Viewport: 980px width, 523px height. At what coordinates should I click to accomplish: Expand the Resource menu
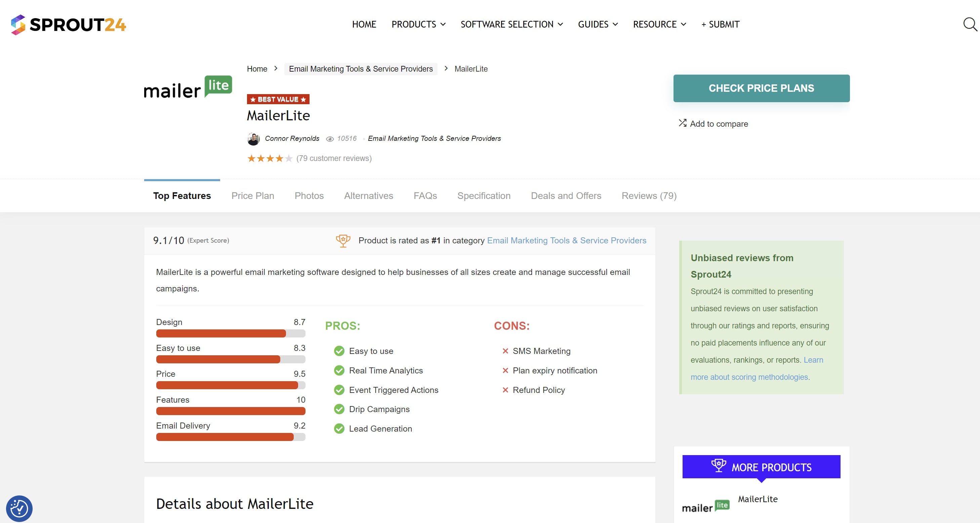click(659, 24)
